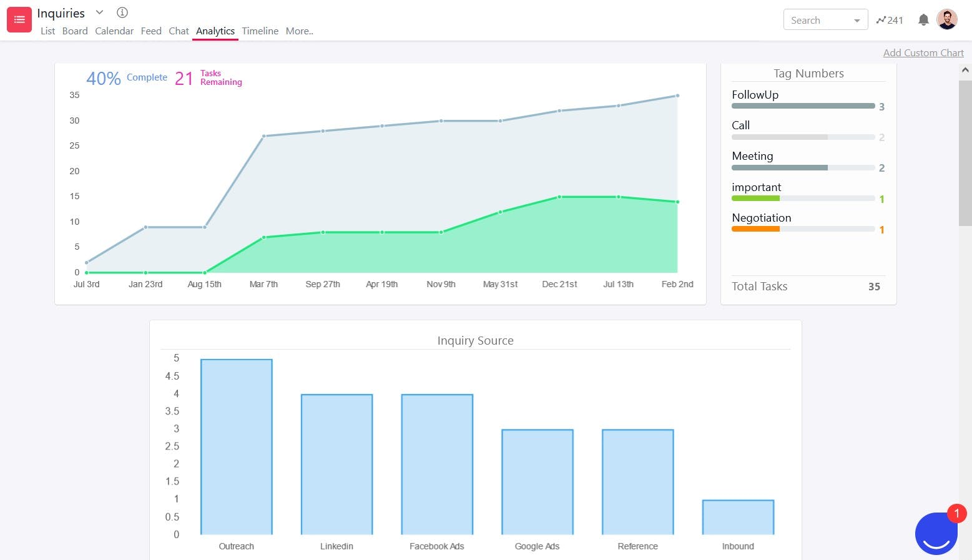Open the Search dropdown arrow
Viewport: 972px width, 560px height.
(857, 21)
